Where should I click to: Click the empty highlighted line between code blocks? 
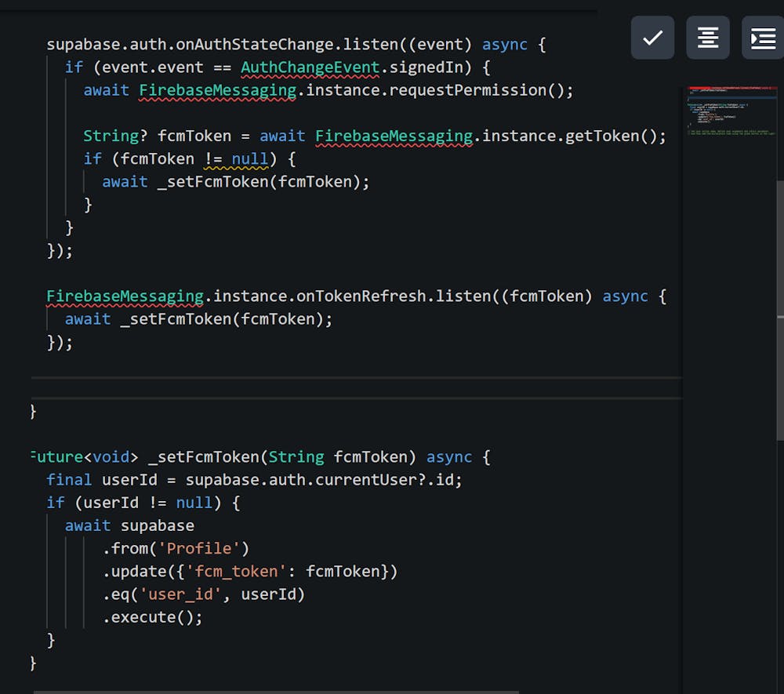point(353,389)
